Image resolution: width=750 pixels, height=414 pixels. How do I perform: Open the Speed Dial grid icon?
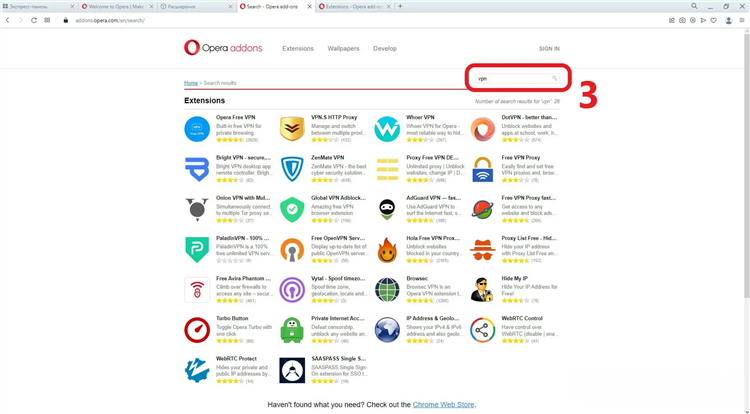[x=47, y=20]
